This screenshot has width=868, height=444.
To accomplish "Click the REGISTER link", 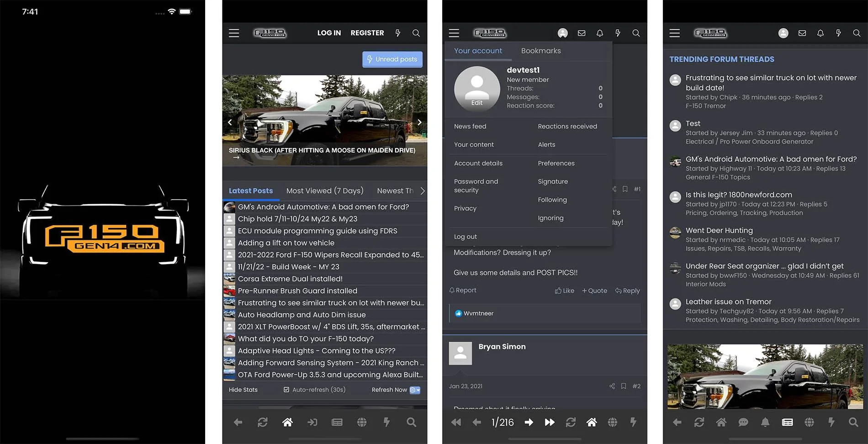I will coord(367,33).
